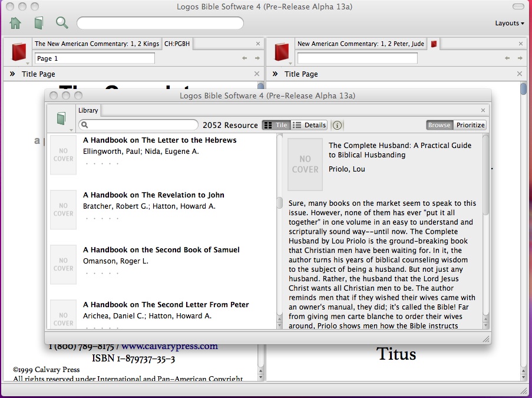Select A Handbook on The Letter to the Hebrews

pos(160,140)
